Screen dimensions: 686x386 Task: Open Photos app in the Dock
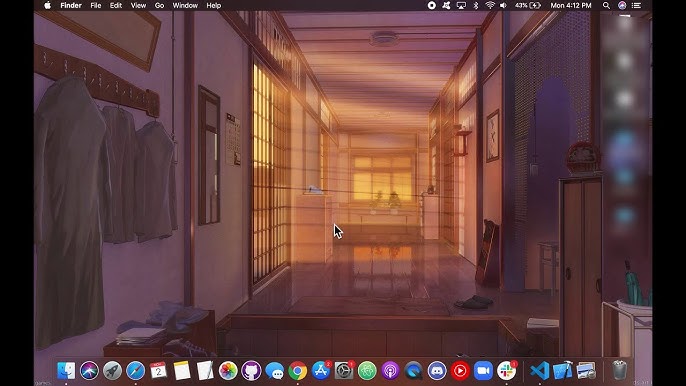tap(228, 371)
